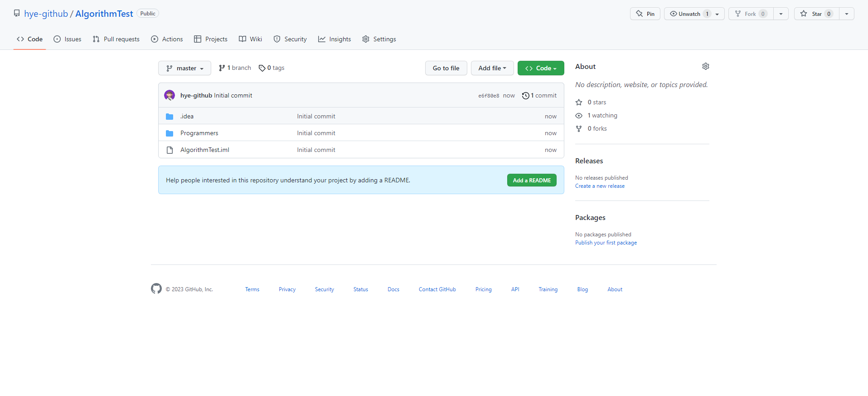Click the Go to file button
This screenshot has width=868, height=396.
446,68
